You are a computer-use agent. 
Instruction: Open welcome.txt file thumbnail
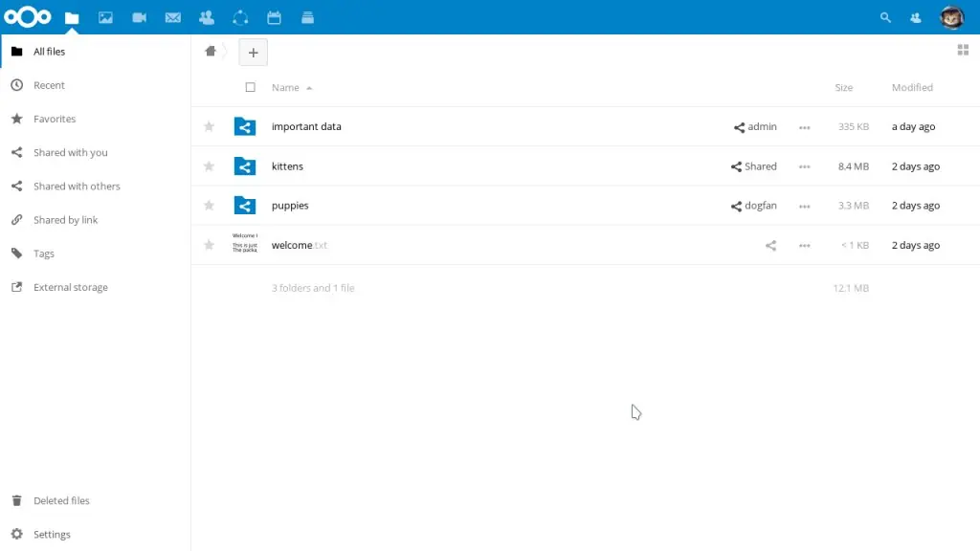tap(245, 245)
